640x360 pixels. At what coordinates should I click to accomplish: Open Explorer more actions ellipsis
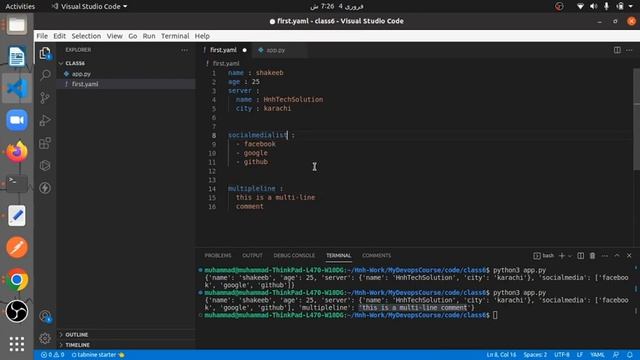point(184,50)
